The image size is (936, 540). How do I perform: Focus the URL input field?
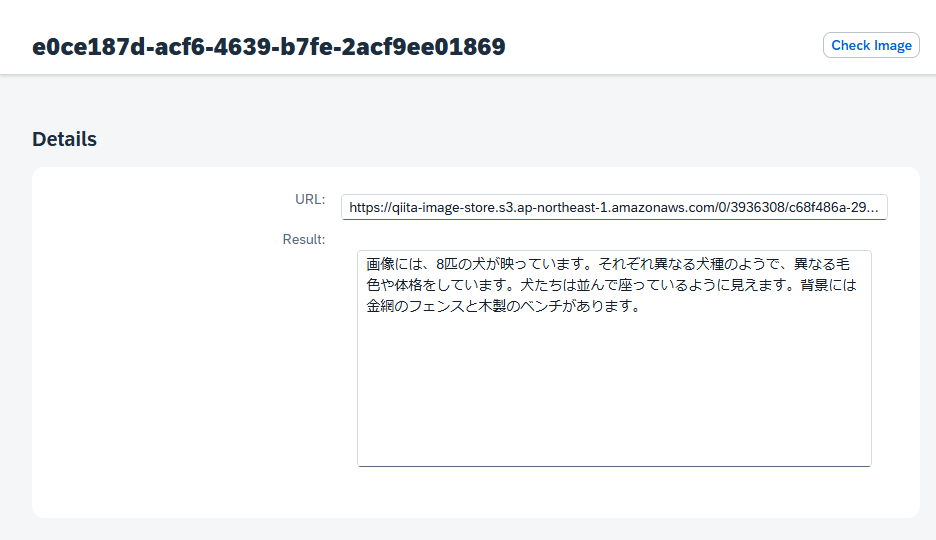[x=614, y=207]
